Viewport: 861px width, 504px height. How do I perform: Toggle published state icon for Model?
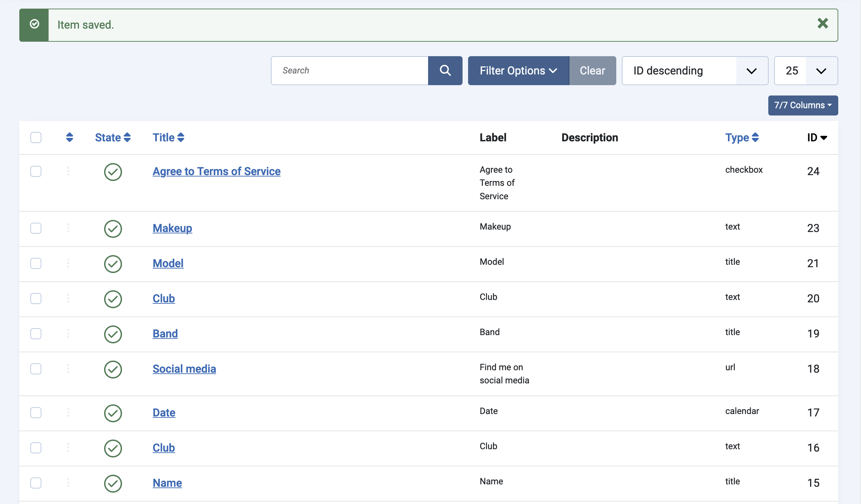[x=113, y=264]
